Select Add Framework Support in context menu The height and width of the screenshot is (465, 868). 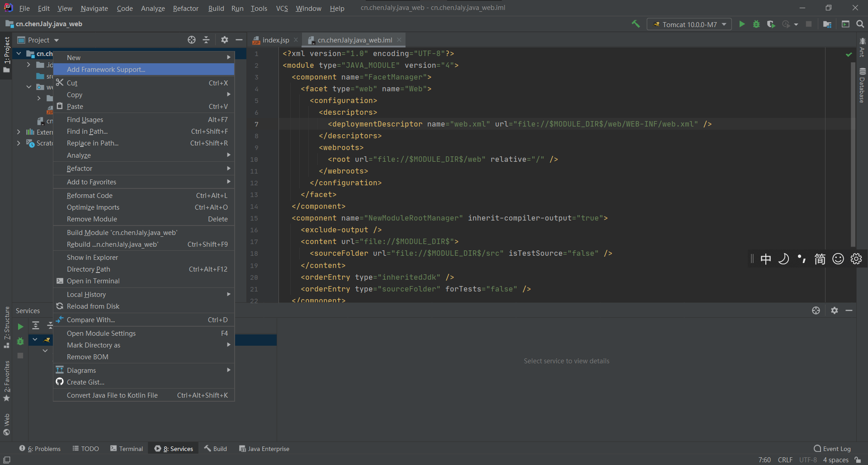coord(106,70)
